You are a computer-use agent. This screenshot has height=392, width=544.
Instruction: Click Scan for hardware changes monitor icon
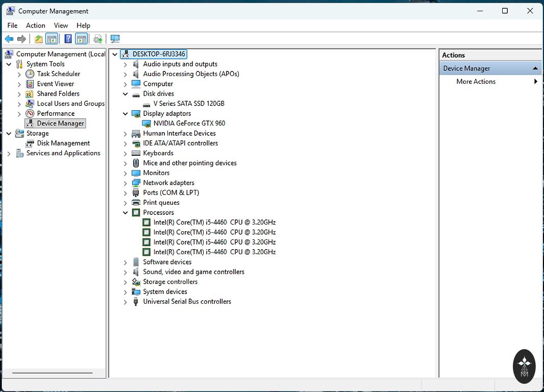(115, 39)
